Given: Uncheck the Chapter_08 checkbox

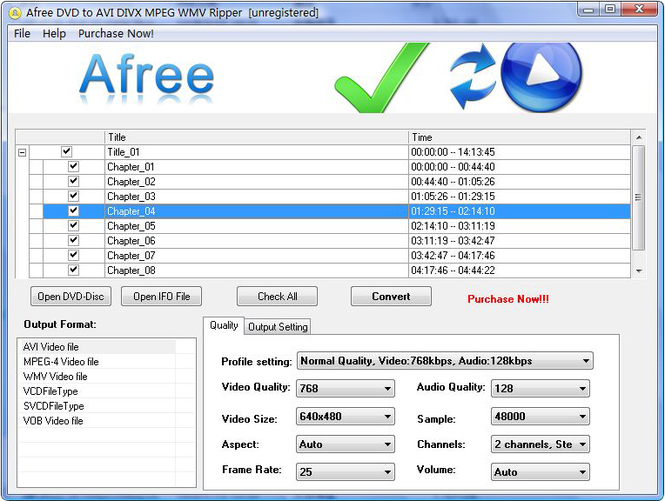Looking at the screenshot, I should [73, 270].
